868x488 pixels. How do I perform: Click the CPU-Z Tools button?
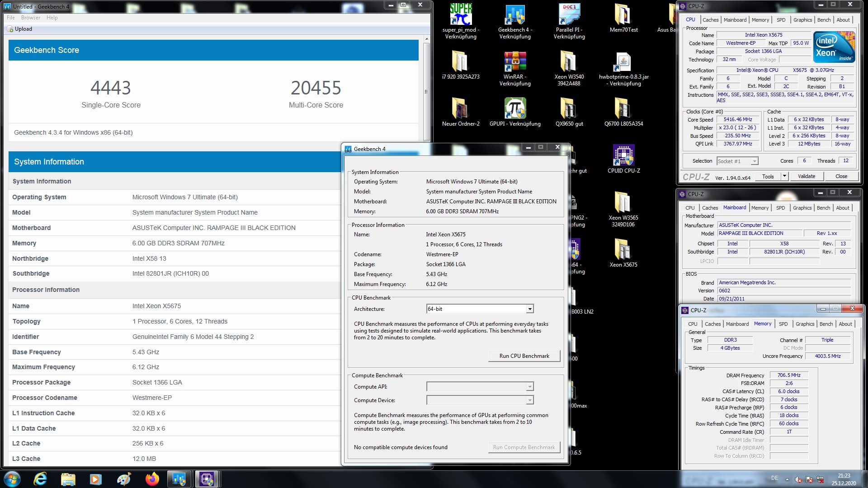point(768,176)
